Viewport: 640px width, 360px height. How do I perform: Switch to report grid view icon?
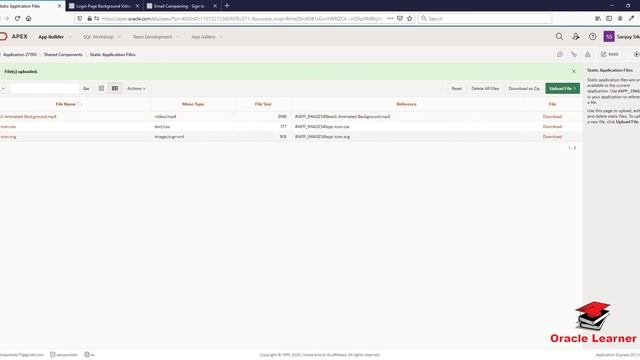click(115, 88)
